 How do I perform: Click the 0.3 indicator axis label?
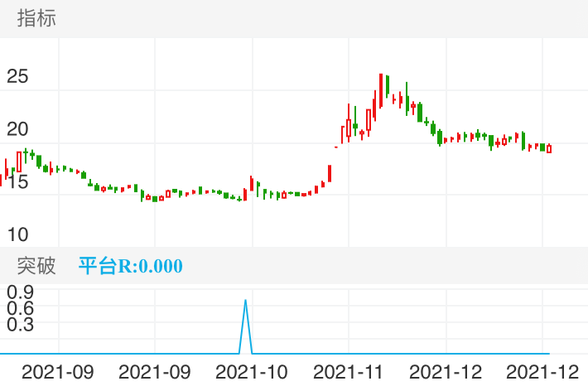[20, 325]
